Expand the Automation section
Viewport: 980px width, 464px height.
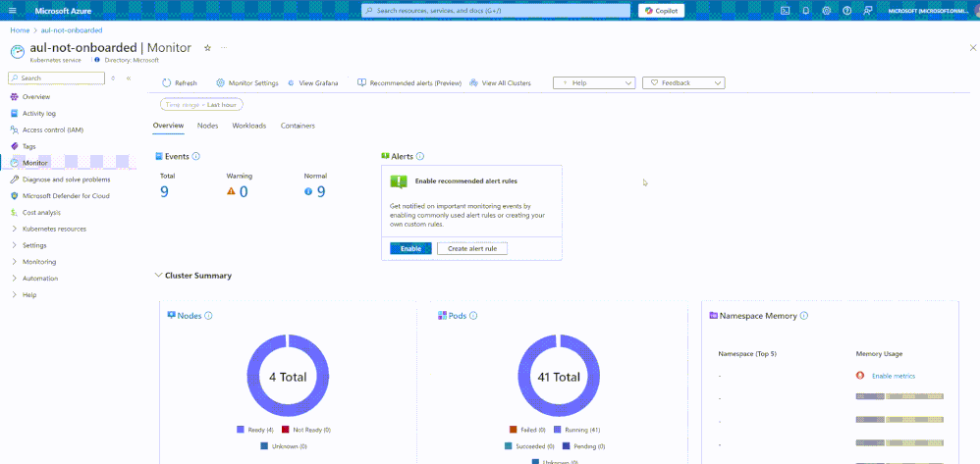(x=40, y=279)
